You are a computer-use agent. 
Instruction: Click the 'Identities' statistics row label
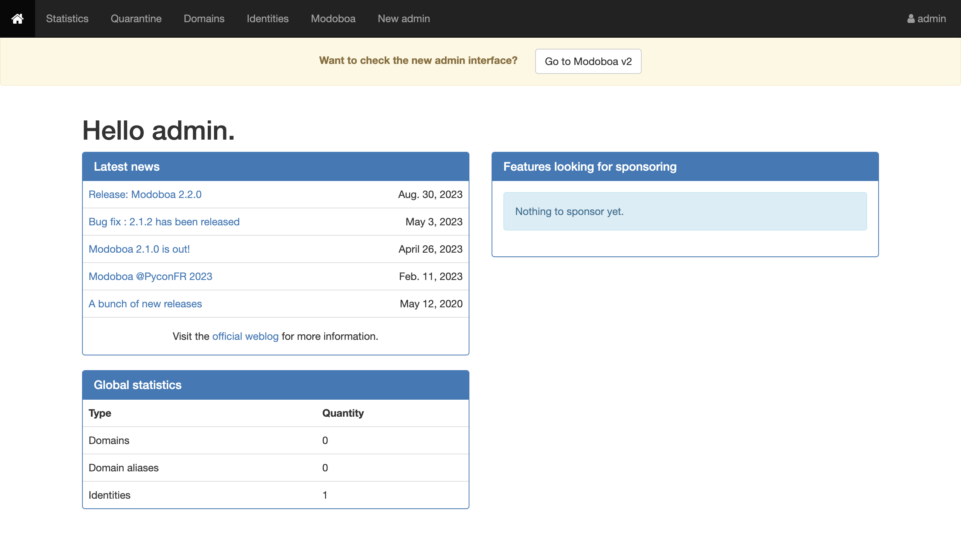(x=109, y=495)
